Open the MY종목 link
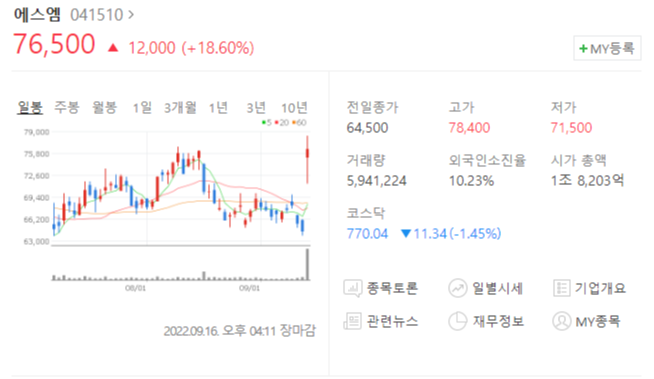The height and width of the screenshot is (379, 654). tap(598, 321)
